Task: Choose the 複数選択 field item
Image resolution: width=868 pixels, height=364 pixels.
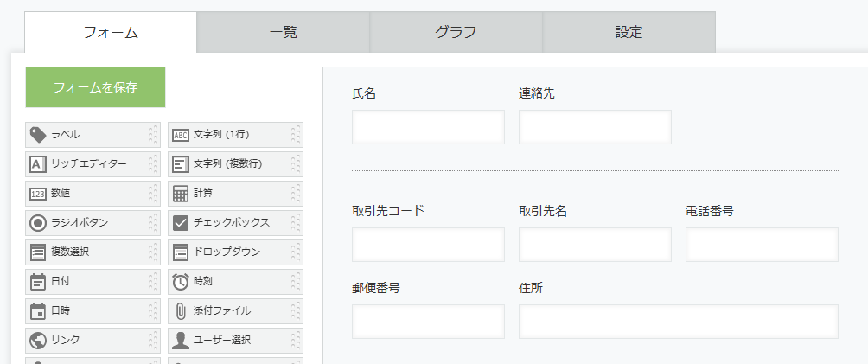Action: click(93, 252)
